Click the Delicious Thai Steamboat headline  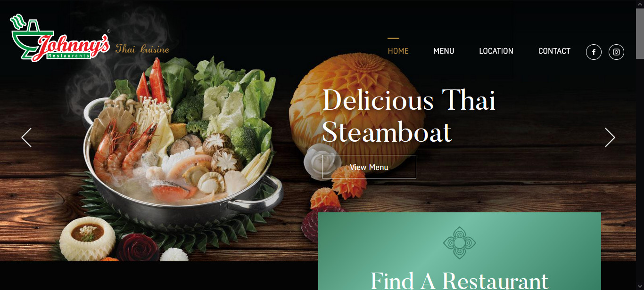409,116
